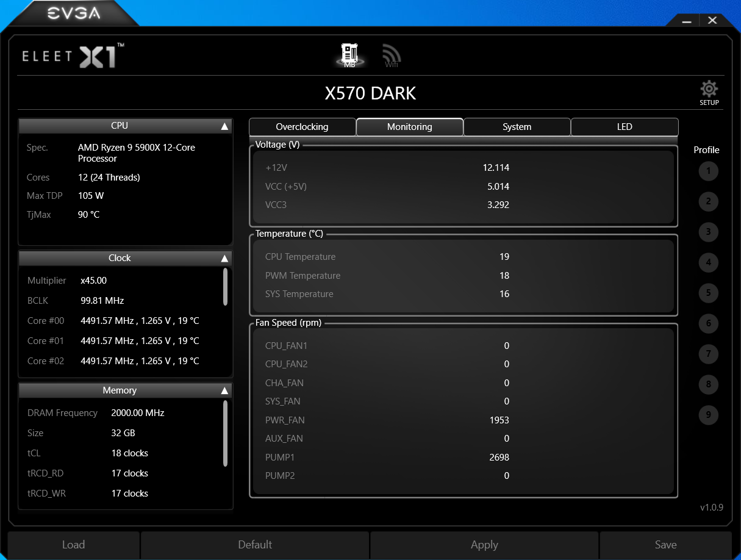This screenshot has height=560, width=741.
Task: Switch to the LED tab
Action: coord(625,127)
